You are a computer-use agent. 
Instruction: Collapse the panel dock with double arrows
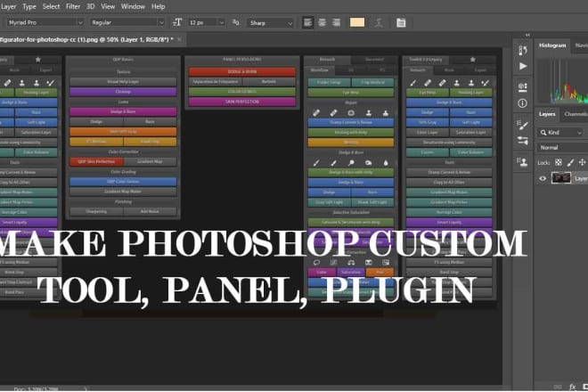(527, 35)
